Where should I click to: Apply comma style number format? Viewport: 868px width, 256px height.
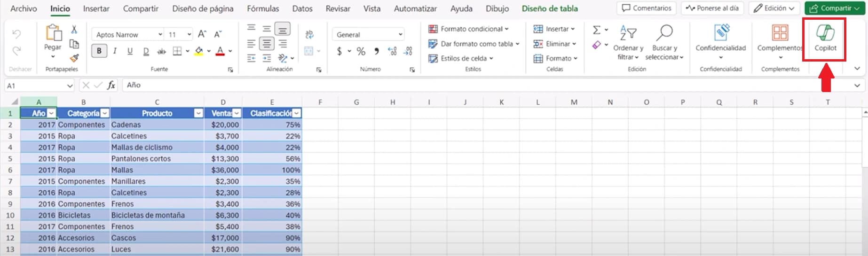[377, 51]
